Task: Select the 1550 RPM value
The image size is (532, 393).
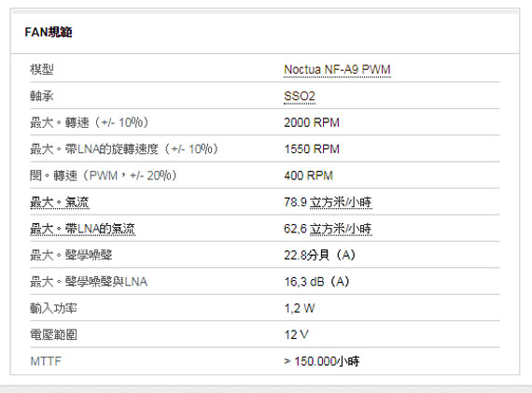Action: (x=312, y=149)
